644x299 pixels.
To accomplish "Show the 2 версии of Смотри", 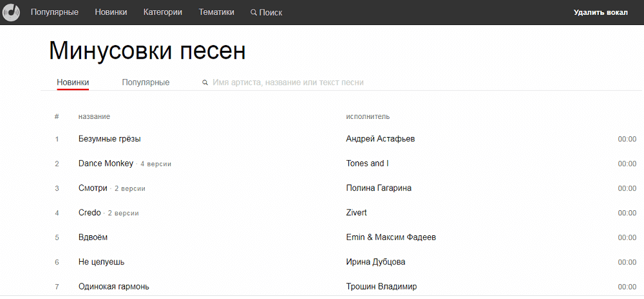I will [129, 188].
